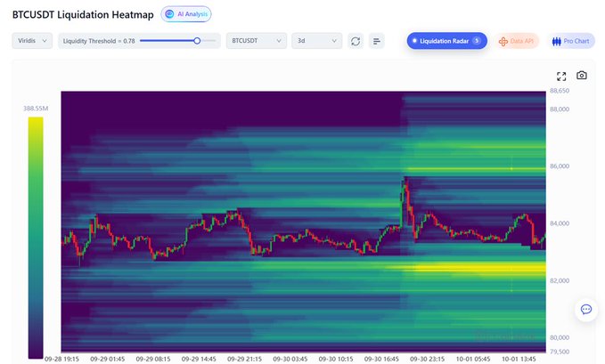This screenshot has height=364, width=605.
Task: Click the 10-01 13:45 time axis label
Action: 519,359
